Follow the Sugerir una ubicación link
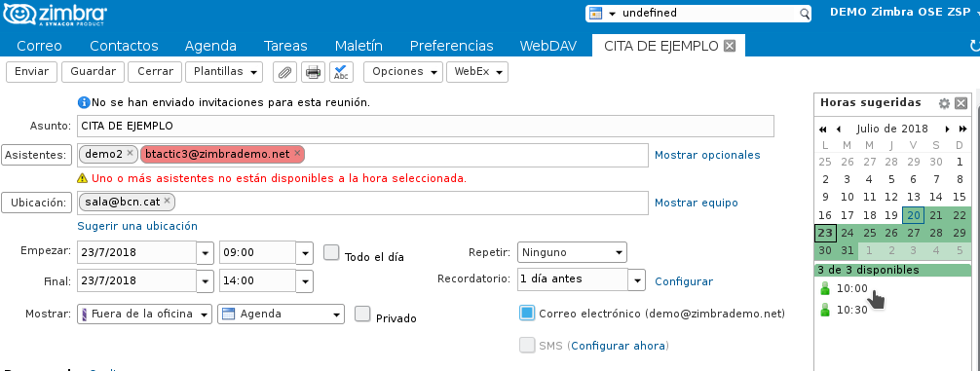 coord(137,226)
